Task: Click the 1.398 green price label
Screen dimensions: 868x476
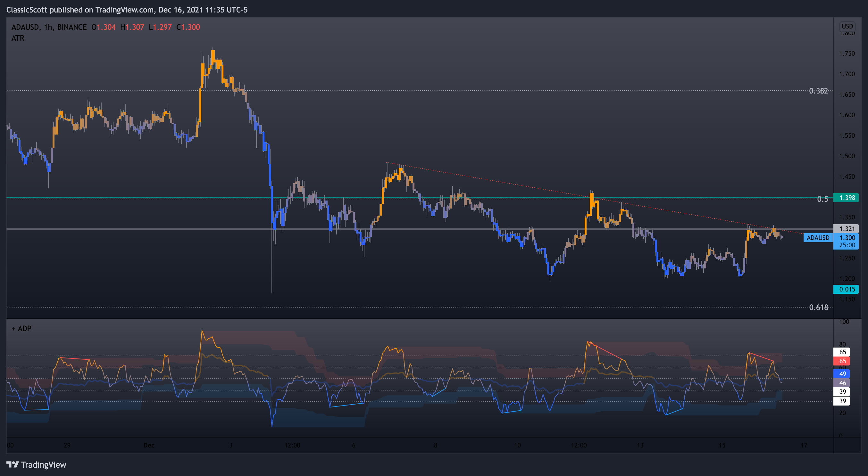Action: pyautogui.click(x=846, y=198)
